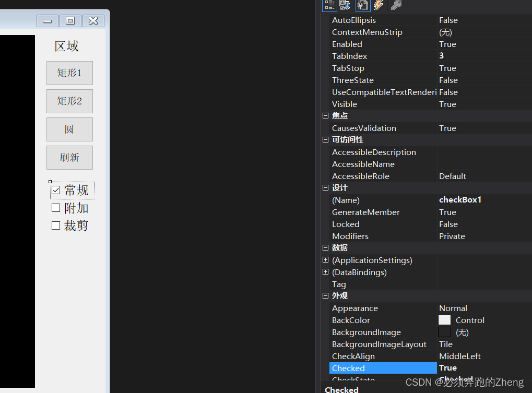The height and width of the screenshot is (393, 532).
Task: Click the BackgroundImage property name
Action: (x=367, y=332)
